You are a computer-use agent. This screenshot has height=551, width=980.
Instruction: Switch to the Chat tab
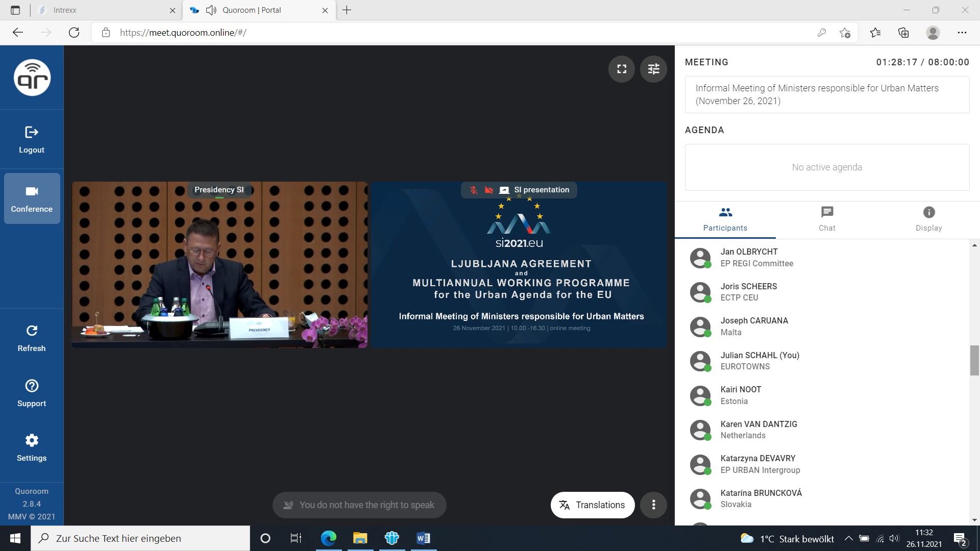(827, 219)
